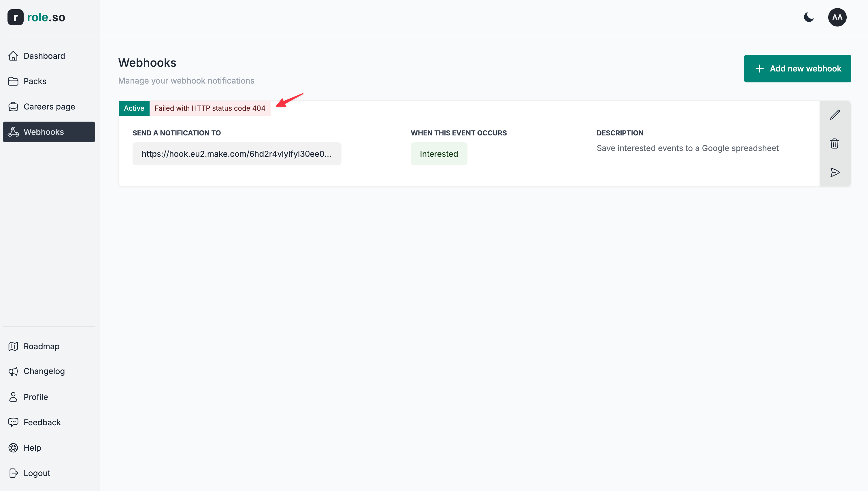The width and height of the screenshot is (868, 491).
Task: Click the Active status badge
Action: click(x=134, y=108)
